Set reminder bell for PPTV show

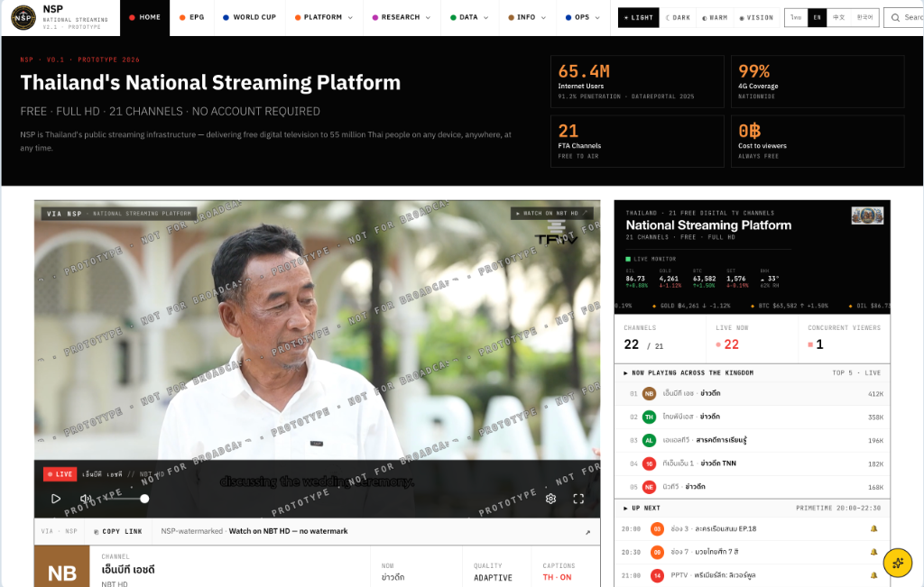873,575
